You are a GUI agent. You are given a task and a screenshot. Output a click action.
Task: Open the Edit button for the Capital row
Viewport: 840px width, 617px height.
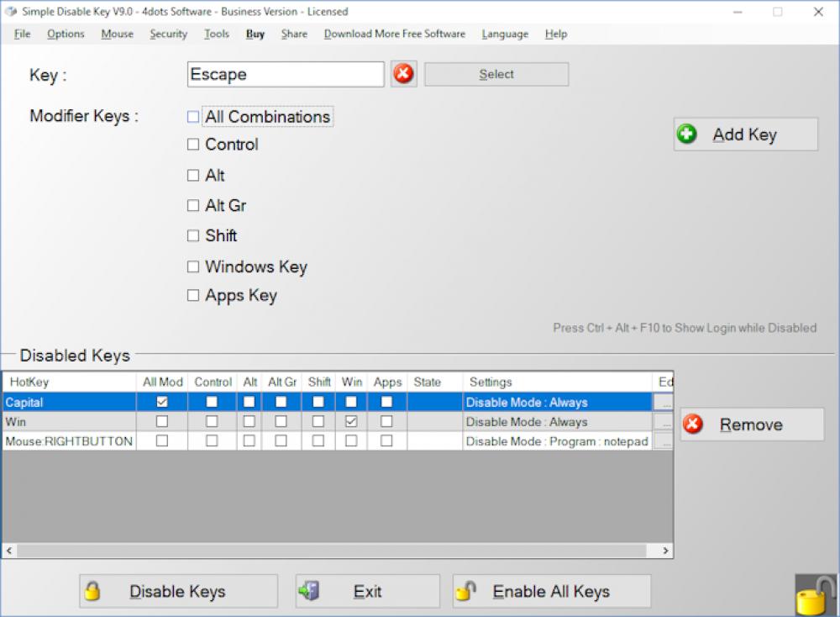pos(664,402)
